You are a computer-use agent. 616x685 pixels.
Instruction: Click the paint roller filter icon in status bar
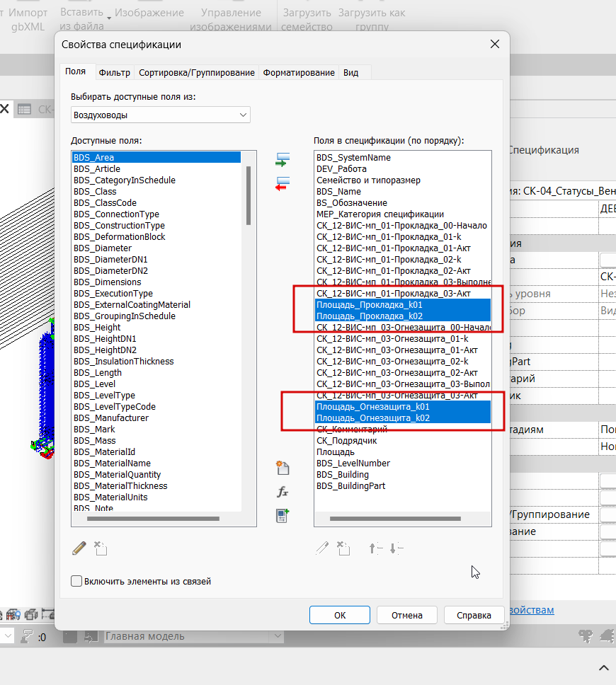click(27, 636)
